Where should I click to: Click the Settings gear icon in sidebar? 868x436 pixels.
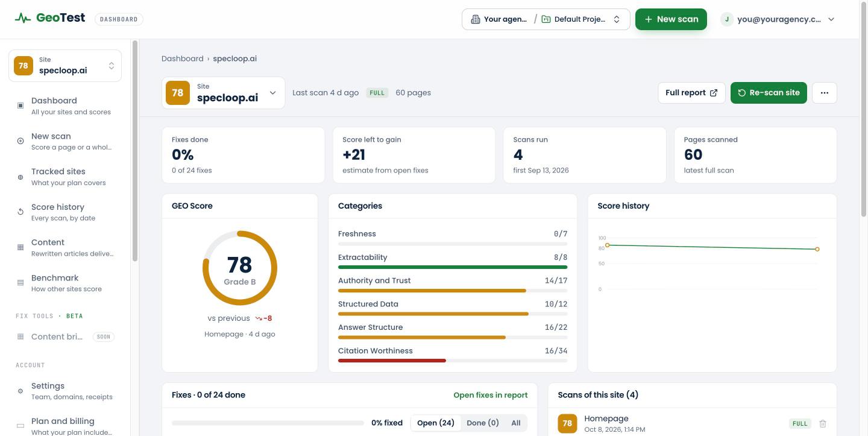20,391
